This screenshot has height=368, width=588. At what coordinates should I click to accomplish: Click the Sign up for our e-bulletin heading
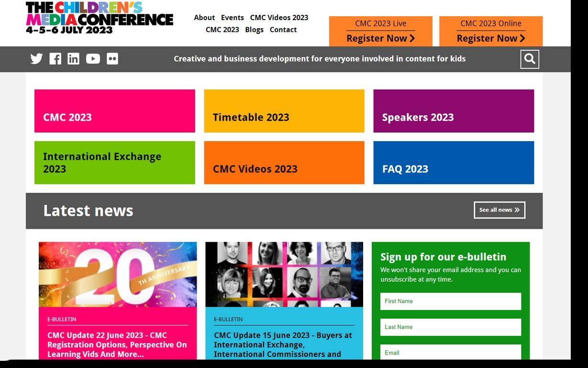(443, 257)
